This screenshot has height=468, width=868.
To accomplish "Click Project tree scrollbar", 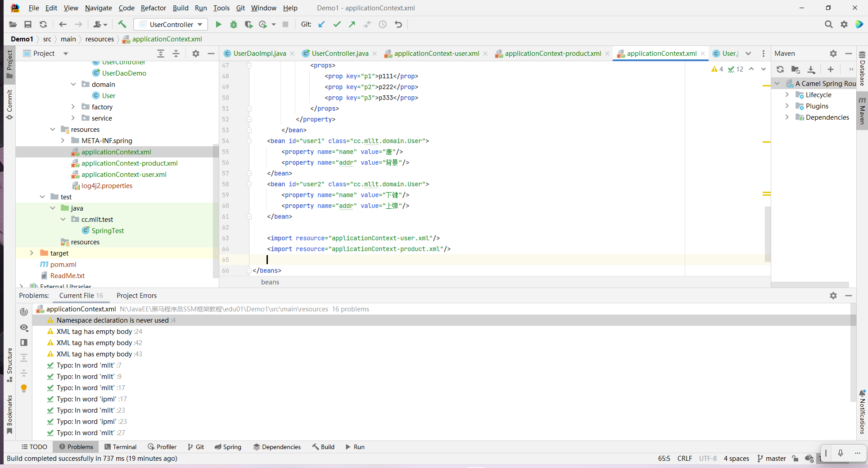I will [216, 211].
